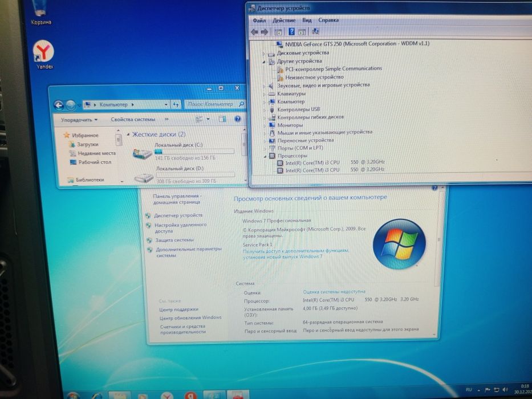Collapse Другие устройства node
This screenshot has height=399, width=532.
click(264, 62)
